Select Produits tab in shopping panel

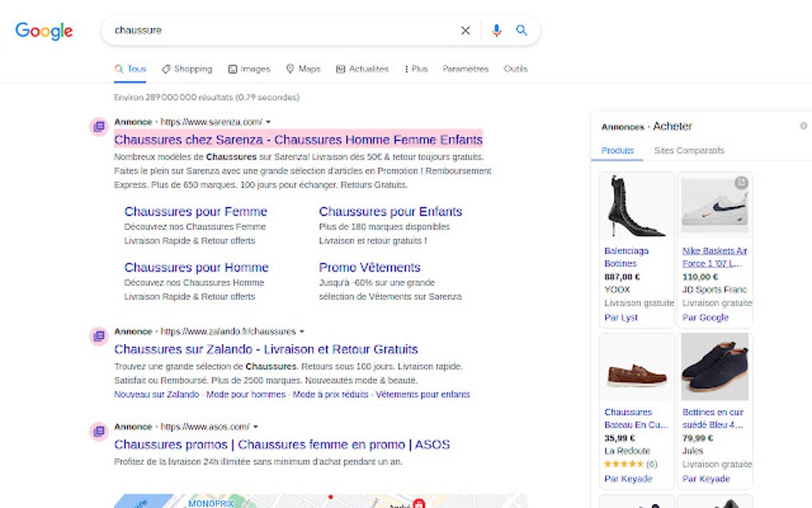click(x=617, y=150)
